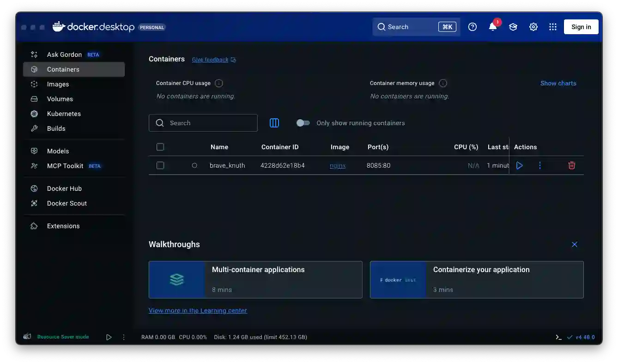Select Images in the sidebar
The width and height of the screenshot is (618, 364).
(58, 84)
